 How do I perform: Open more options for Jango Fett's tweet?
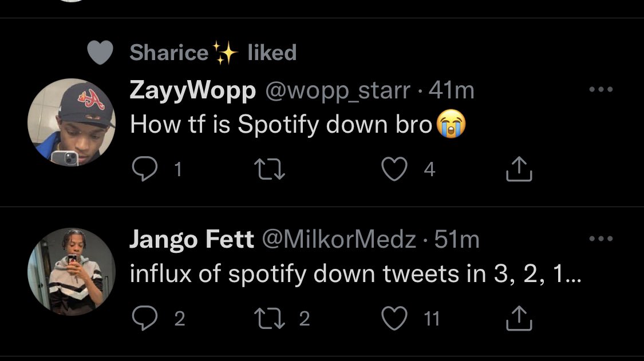(601, 240)
